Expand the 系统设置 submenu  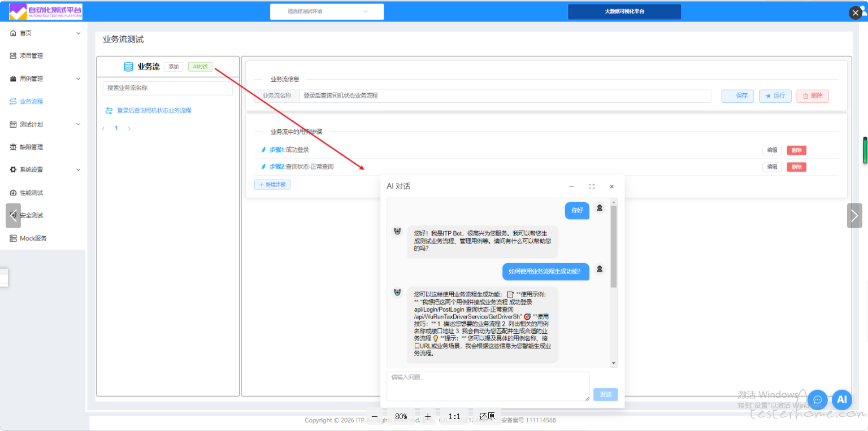pos(78,169)
